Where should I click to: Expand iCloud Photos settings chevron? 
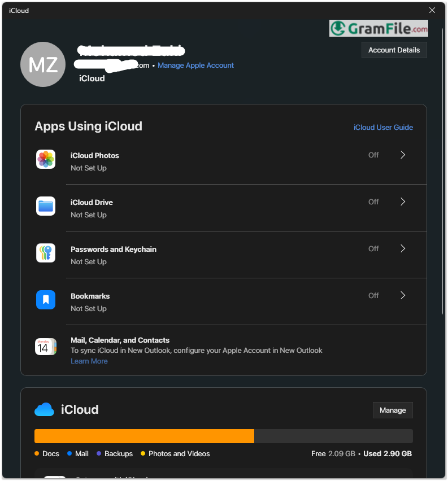click(x=403, y=155)
